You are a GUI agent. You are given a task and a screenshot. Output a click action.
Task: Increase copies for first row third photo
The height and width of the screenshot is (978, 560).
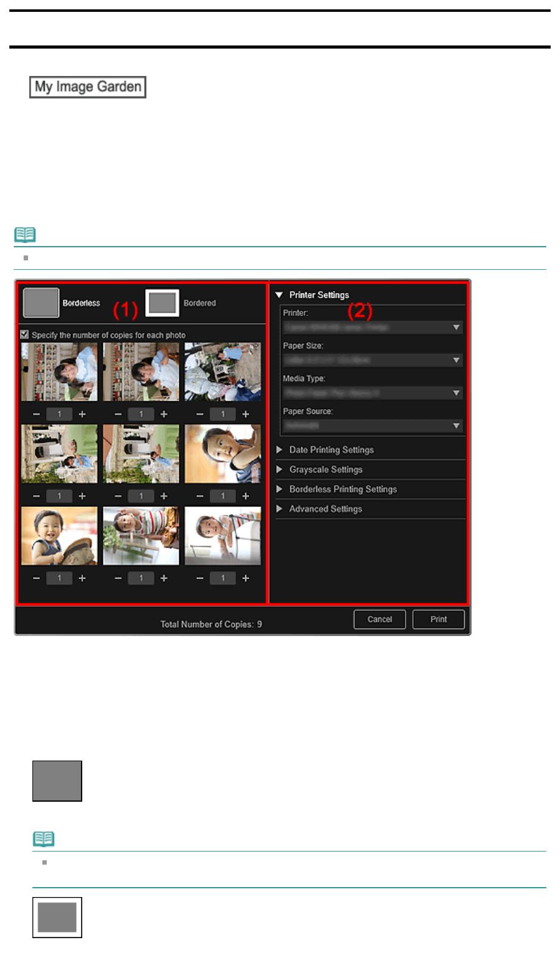point(245,414)
